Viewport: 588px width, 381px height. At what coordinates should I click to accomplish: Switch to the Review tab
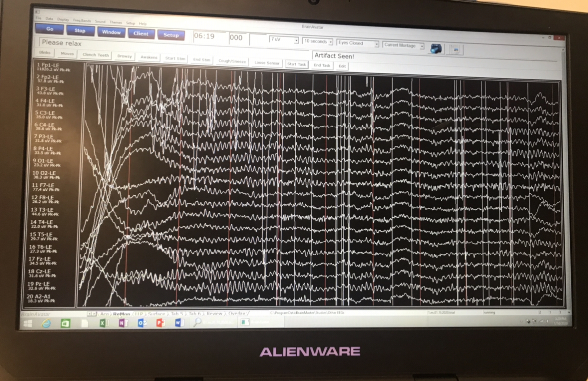coord(214,314)
